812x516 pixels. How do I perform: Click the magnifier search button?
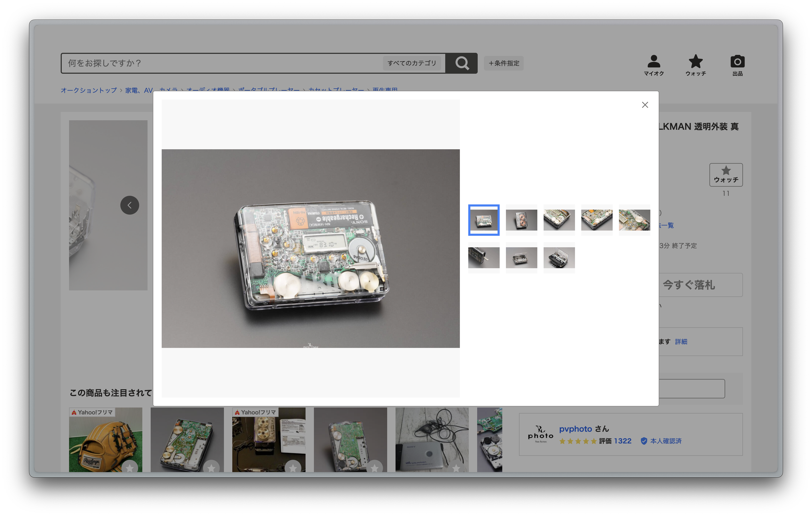[x=462, y=63]
